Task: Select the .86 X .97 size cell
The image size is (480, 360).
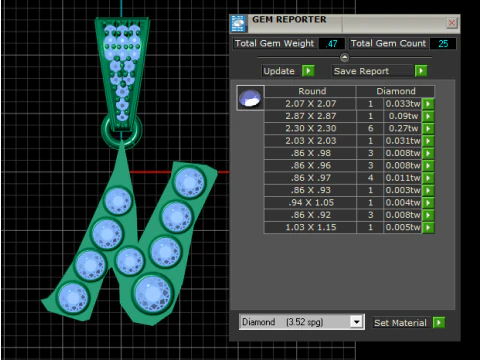Action: (x=310, y=178)
